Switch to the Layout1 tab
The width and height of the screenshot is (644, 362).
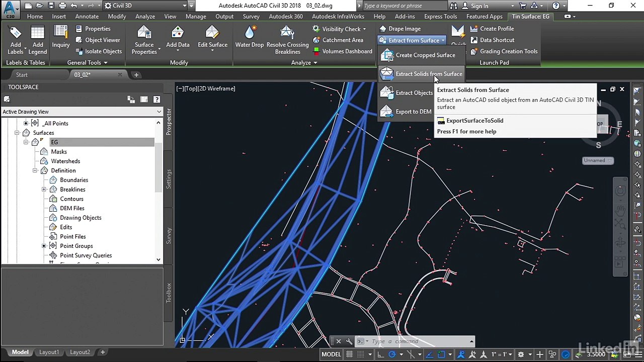(49, 352)
